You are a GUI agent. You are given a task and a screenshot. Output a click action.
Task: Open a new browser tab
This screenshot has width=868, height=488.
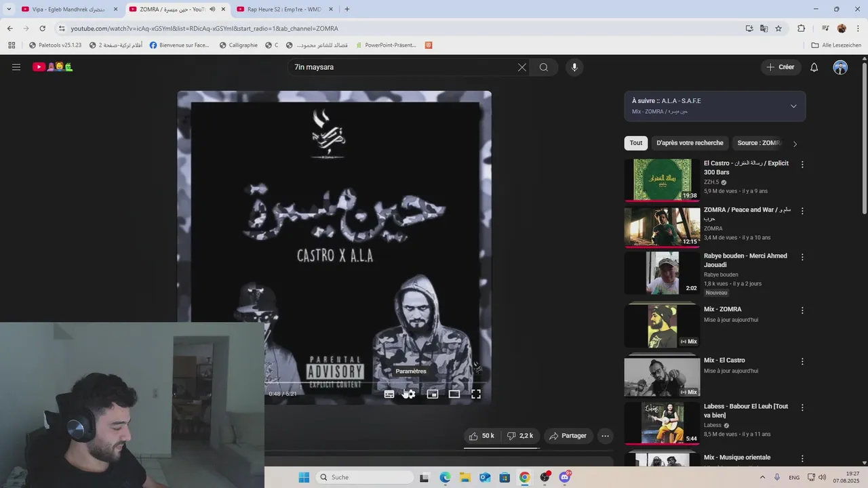pos(347,9)
